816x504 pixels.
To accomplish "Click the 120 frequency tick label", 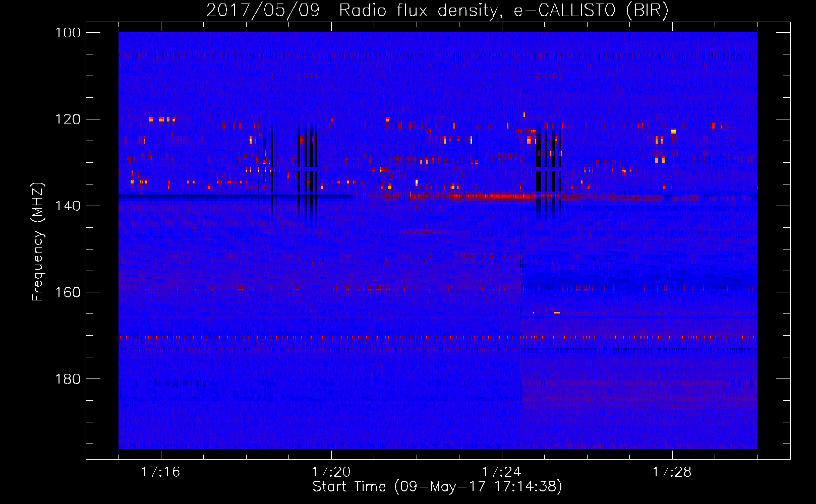I will pyautogui.click(x=68, y=119).
